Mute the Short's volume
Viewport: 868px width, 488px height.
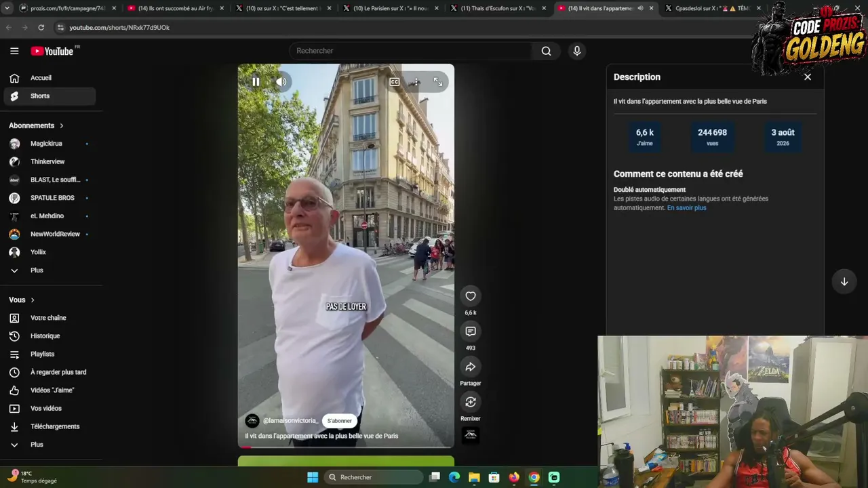tap(281, 82)
